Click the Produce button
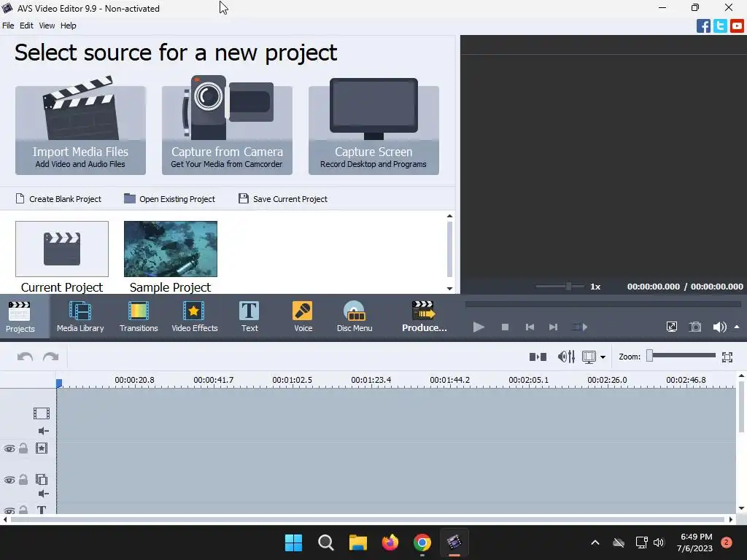Screen dimensions: 747x560 424,316
